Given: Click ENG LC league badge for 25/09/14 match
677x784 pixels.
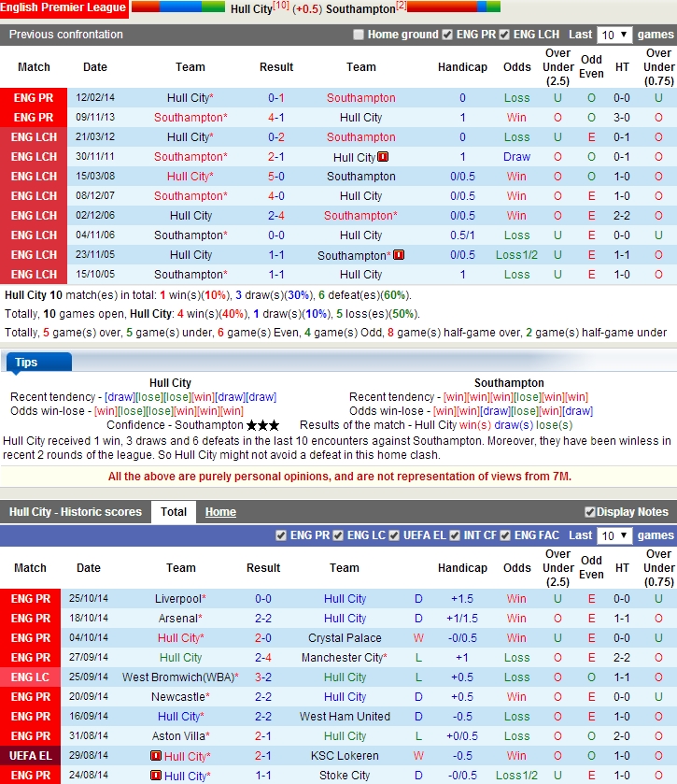Looking at the screenshot, I should coord(30,677).
